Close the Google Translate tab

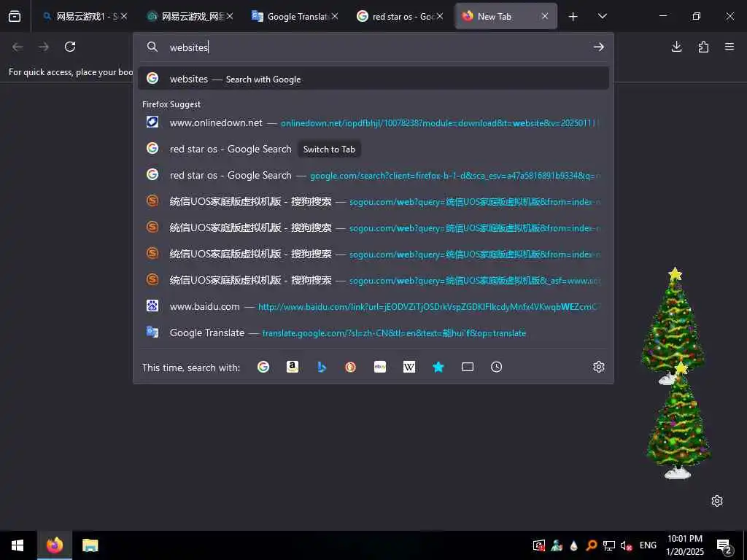[x=335, y=16]
